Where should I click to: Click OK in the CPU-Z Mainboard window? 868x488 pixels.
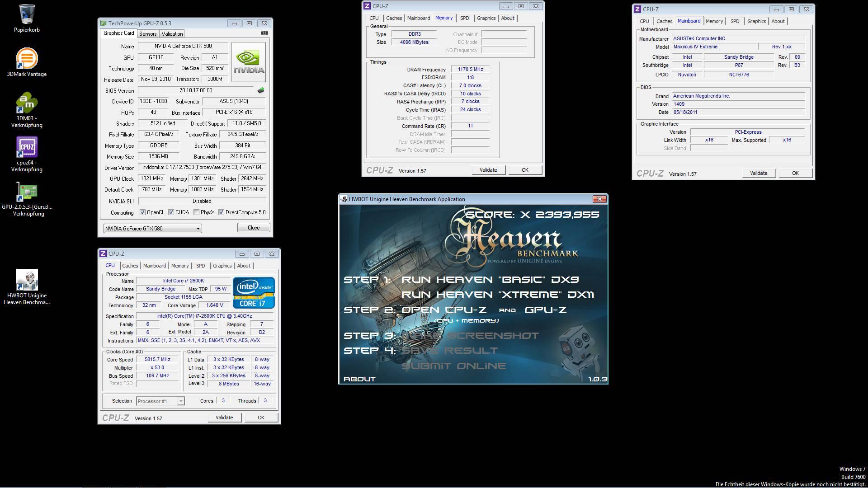pos(795,173)
